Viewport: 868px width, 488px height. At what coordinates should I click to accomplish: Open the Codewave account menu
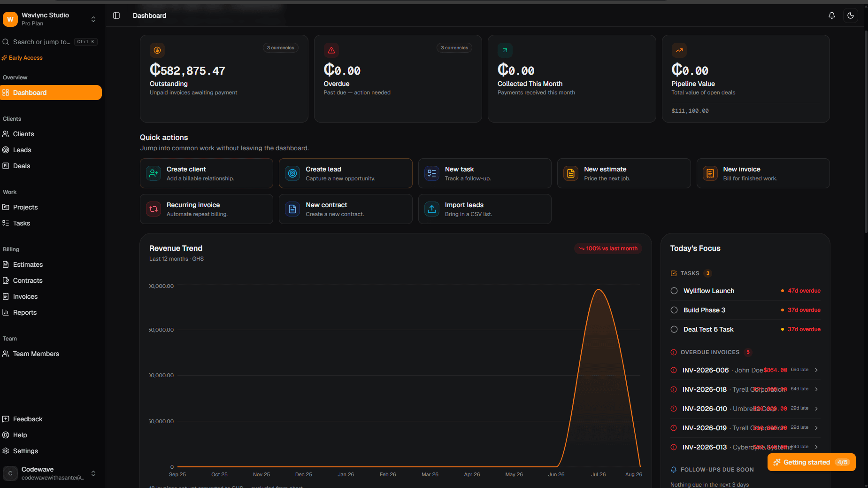point(51,473)
